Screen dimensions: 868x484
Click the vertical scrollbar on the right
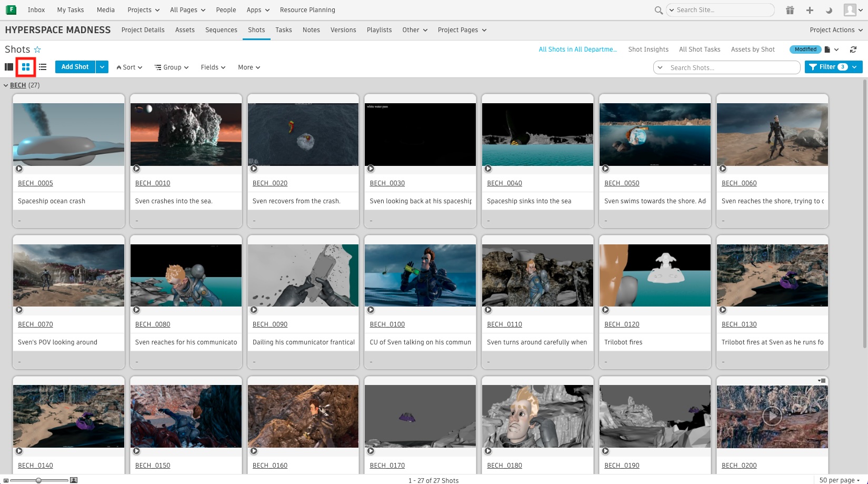click(x=865, y=213)
